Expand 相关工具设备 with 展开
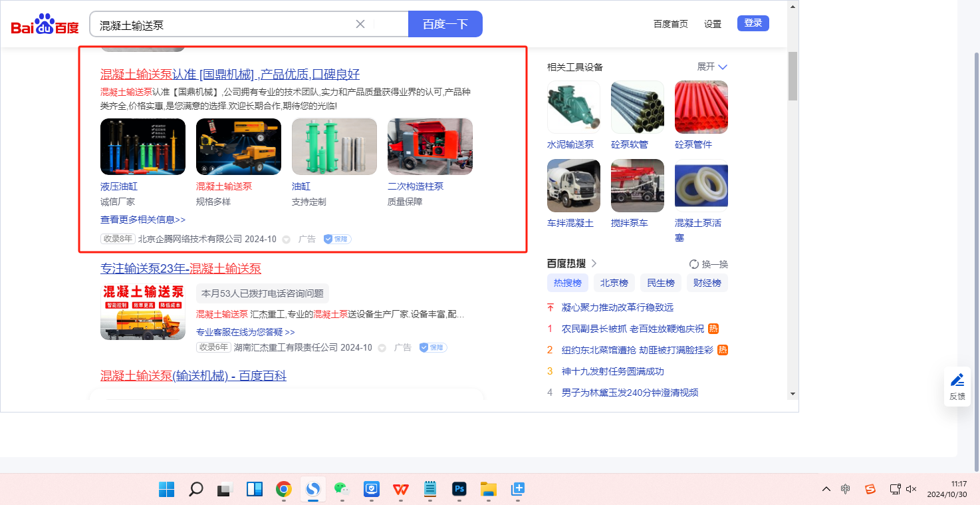The height and width of the screenshot is (505, 980). click(x=712, y=67)
